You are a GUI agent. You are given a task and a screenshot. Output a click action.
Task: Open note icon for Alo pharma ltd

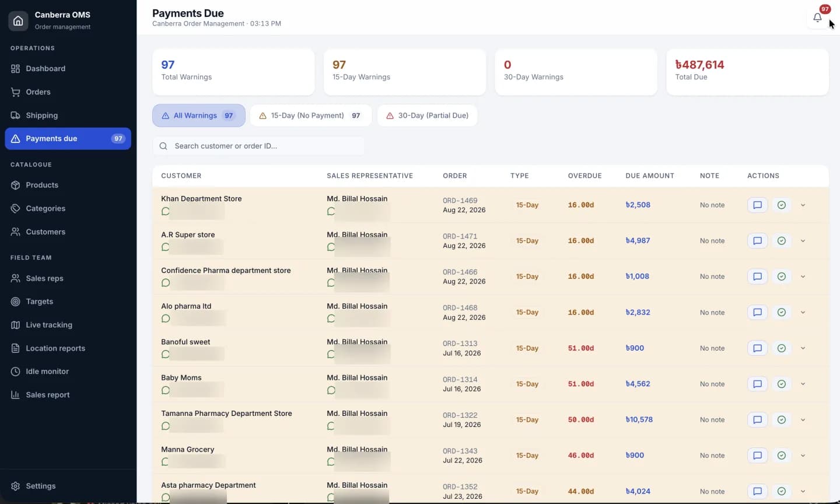tap(757, 312)
